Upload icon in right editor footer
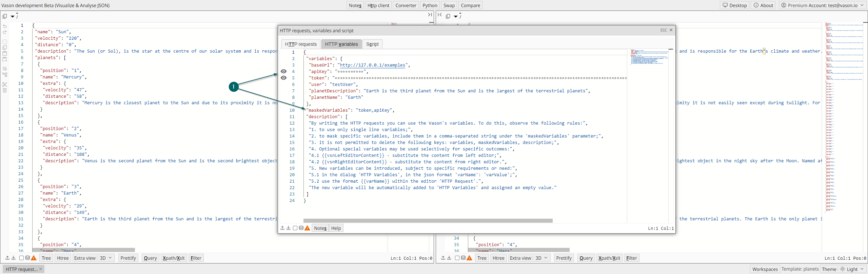Image resolution: width=868 pixels, height=274 pixels. click(443, 258)
